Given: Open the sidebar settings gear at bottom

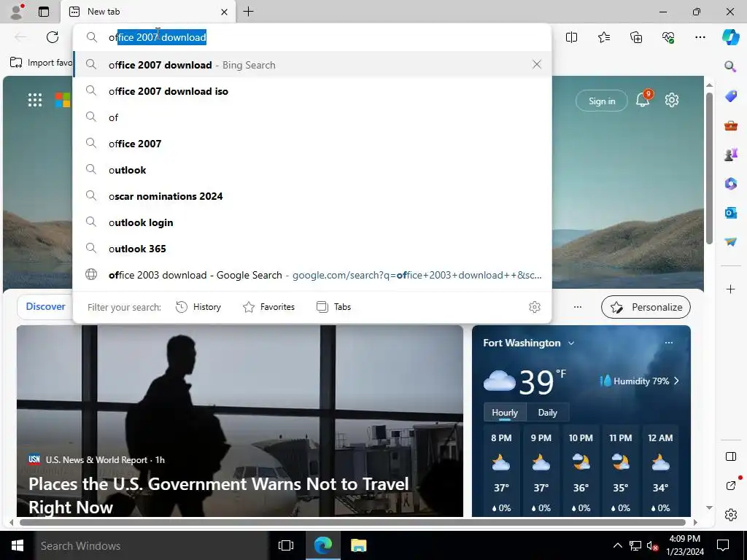Looking at the screenshot, I should point(730,515).
